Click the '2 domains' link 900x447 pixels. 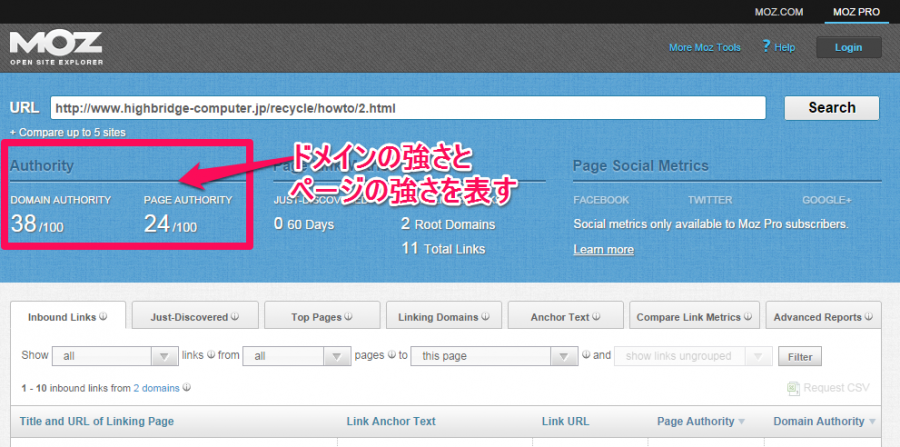click(156, 388)
